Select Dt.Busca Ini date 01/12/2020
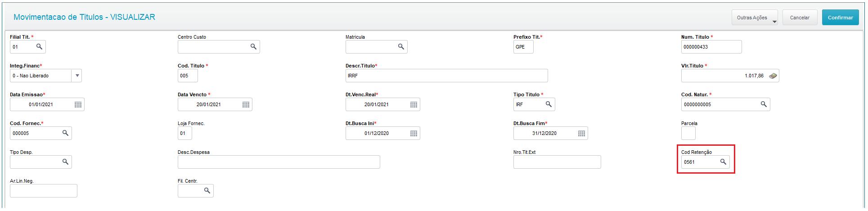This screenshot has width=868, height=211. click(377, 133)
